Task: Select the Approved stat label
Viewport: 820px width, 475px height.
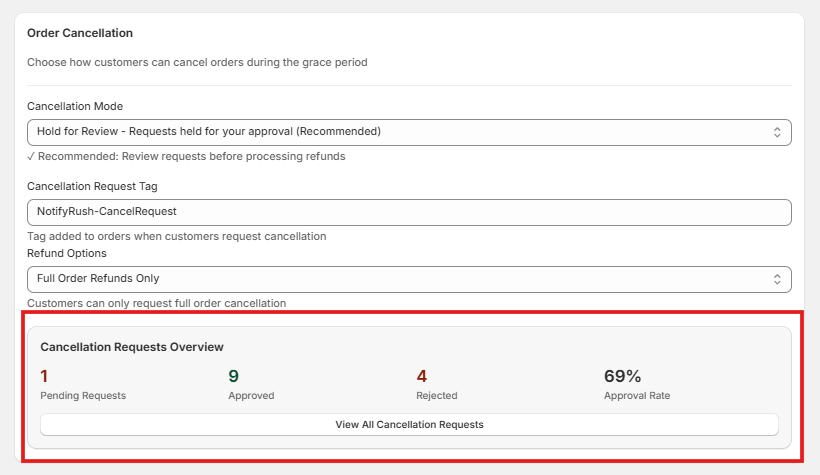Action: click(x=251, y=396)
